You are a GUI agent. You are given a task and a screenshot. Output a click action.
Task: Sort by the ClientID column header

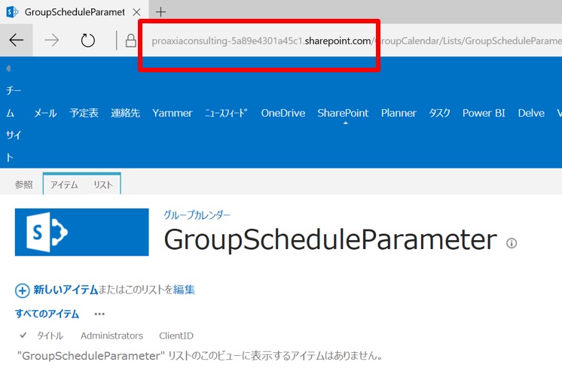(176, 336)
